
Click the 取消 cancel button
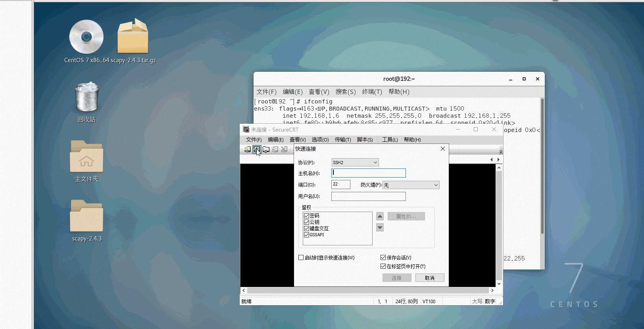[430, 278]
